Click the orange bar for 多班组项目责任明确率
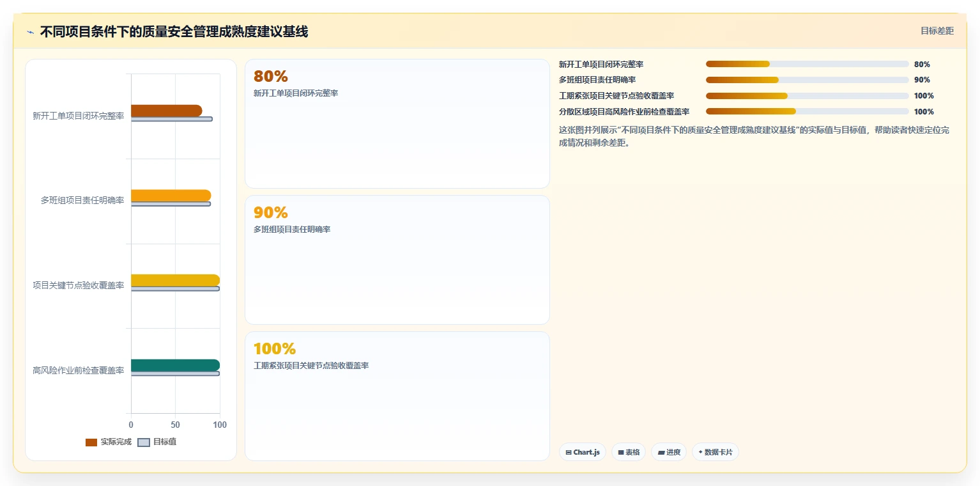 click(x=171, y=196)
